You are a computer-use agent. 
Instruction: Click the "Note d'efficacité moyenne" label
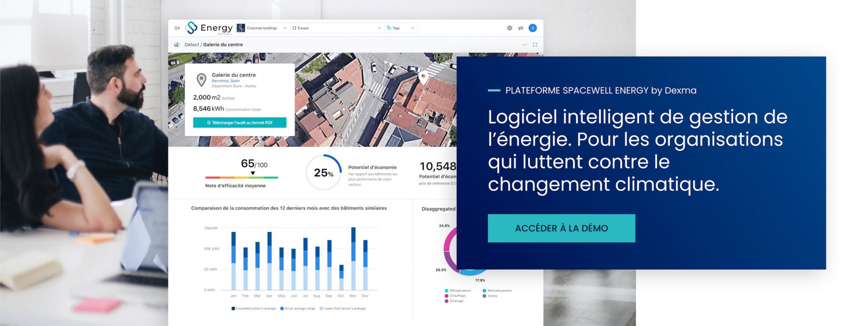(x=235, y=185)
